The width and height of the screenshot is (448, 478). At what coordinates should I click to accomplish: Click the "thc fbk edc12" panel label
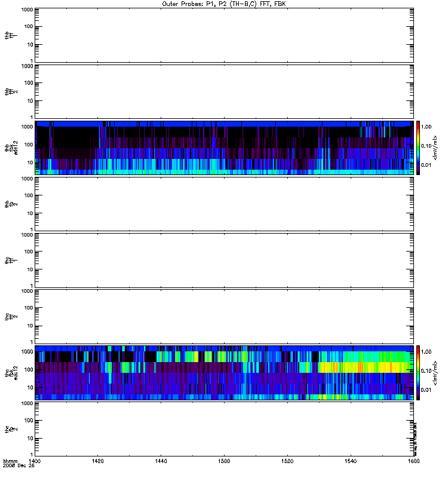[x=11, y=373]
